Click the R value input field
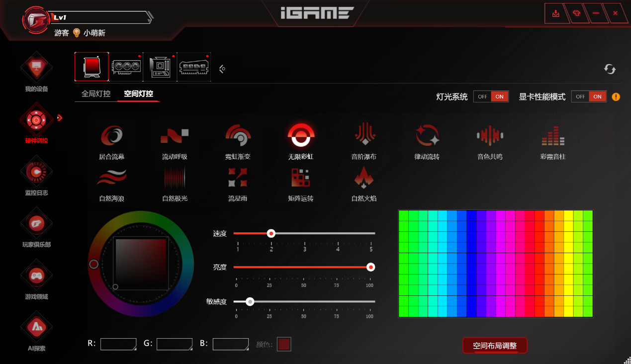The width and height of the screenshot is (631, 364). point(118,344)
